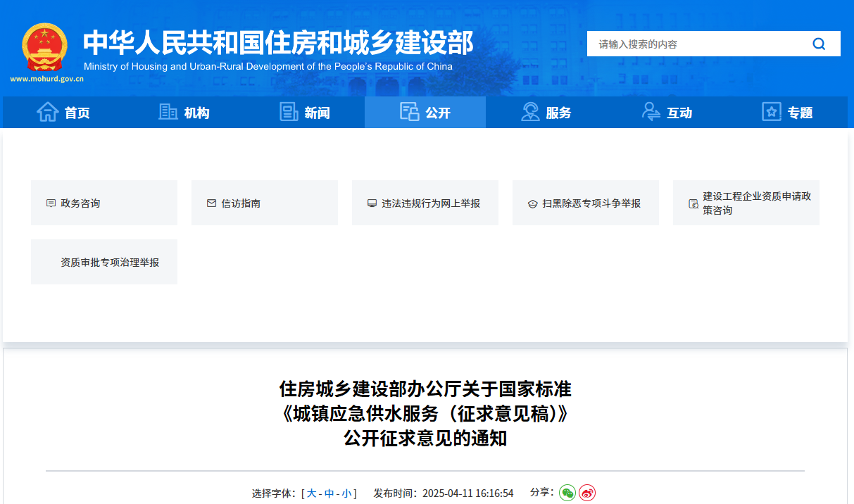Image resolution: width=854 pixels, height=504 pixels.
Task: Set font size to small (小)
Action: (x=346, y=493)
